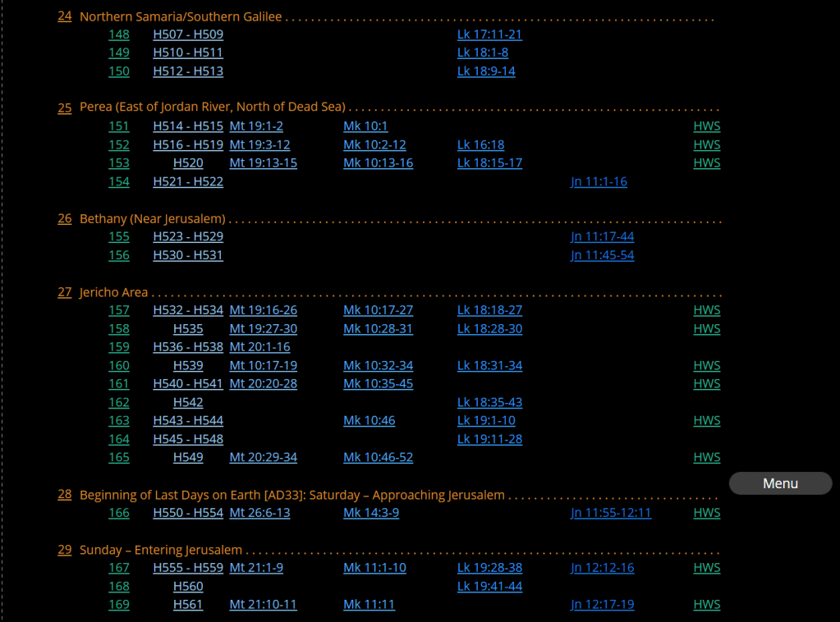The height and width of the screenshot is (622, 840).
Task: Click the Jn 11:55-12:11 link
Action: tap(611, 513)
